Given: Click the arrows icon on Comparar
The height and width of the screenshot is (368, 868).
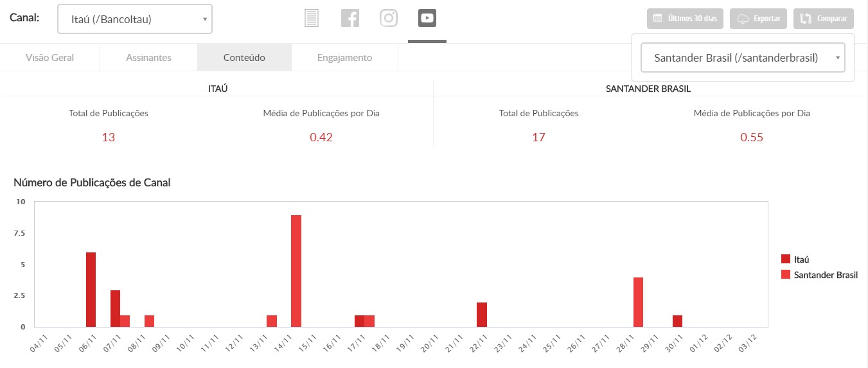Looking at the screenshot, I should pyautogui.click(x=806, y=19).
